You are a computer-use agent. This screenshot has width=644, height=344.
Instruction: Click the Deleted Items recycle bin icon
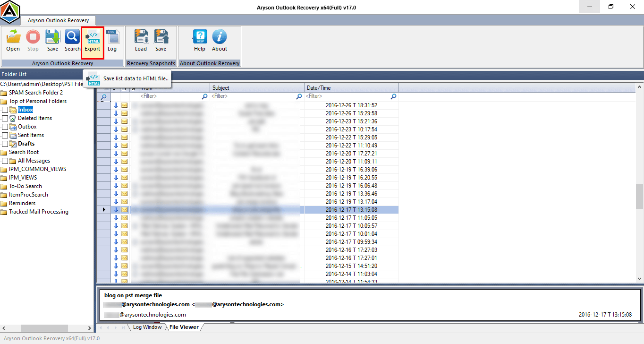(13, 118)
